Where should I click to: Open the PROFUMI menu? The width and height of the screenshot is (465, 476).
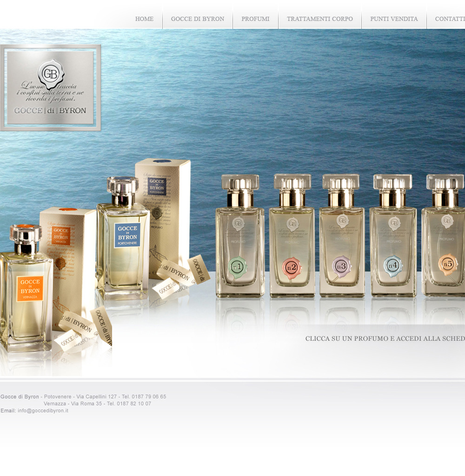[x=255, y=19]
